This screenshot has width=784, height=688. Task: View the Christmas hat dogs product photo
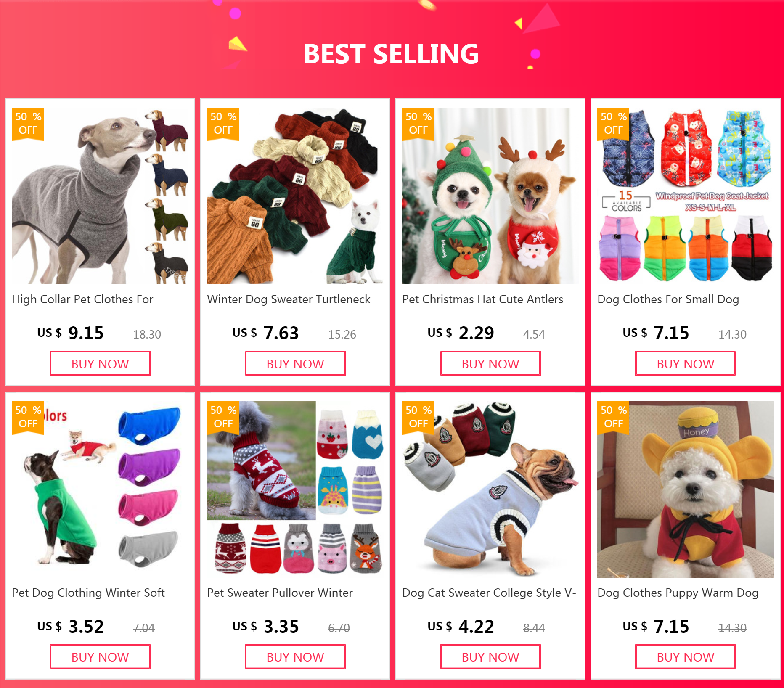pos(490,196)
